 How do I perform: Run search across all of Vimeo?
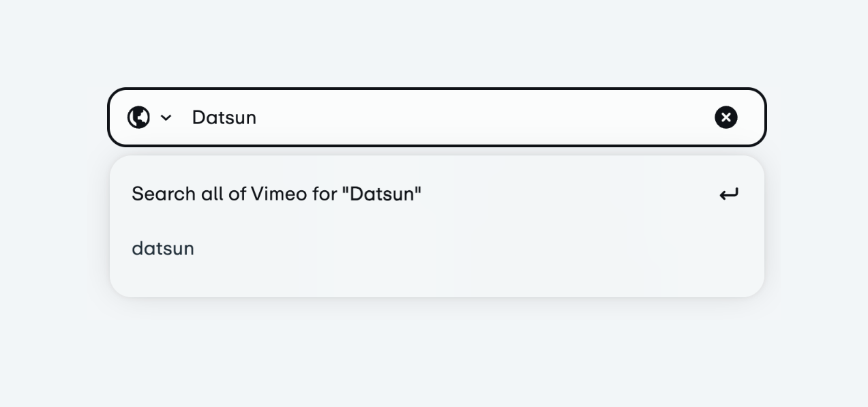(x=276, y=194)
